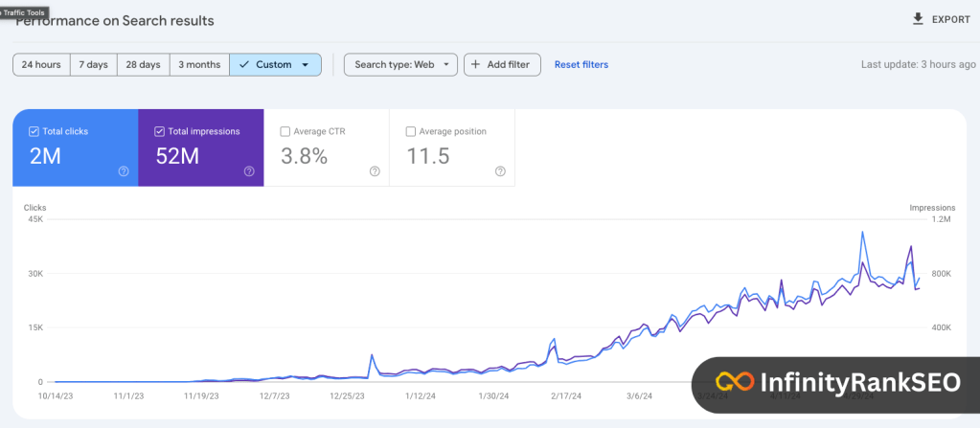The width and height of the screenshot is (980, 428).
Task: Select the 3 months range
Action: (199, 65)
